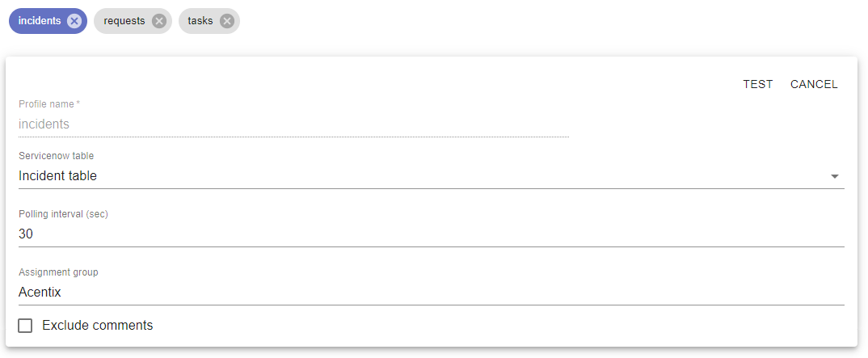Remove the tasks chip with its X icon
868x358 pixels.
click(226, 21)
